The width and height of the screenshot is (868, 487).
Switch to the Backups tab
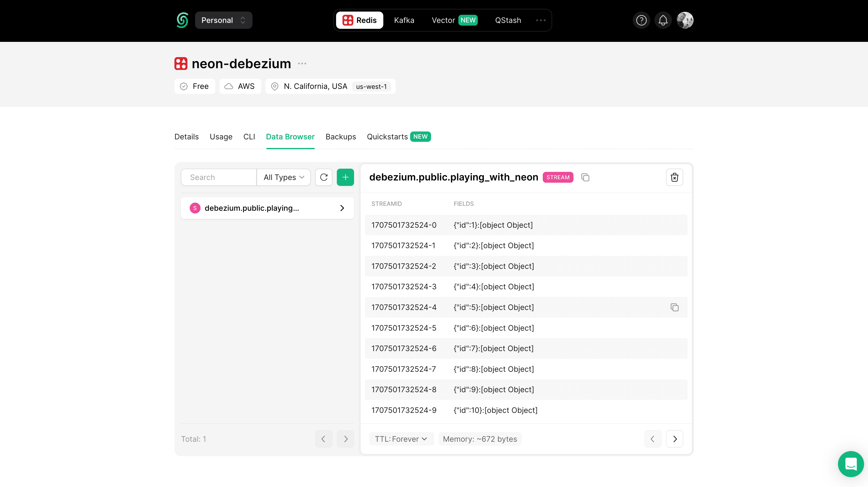341,137
